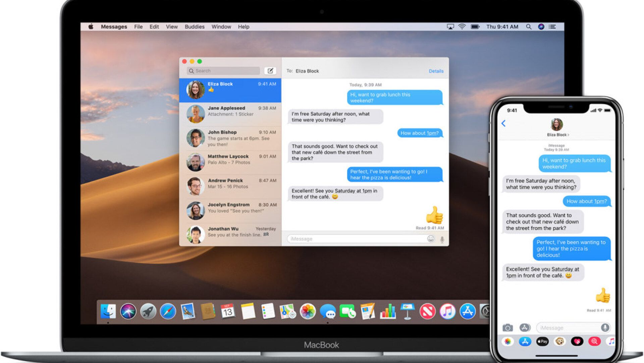The height and width of the screenshot is (363, 644).
Task: Select the Jane Appleseed conversation
Action: coord(230,114)
